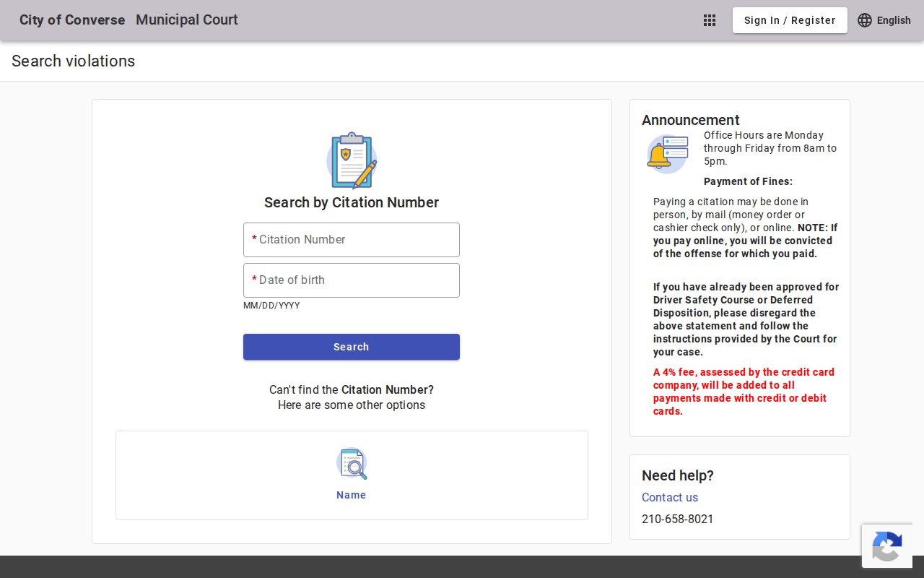This screenshot has width=924, height=578.
Task: Click the Need help? heading
Action: 678,475
